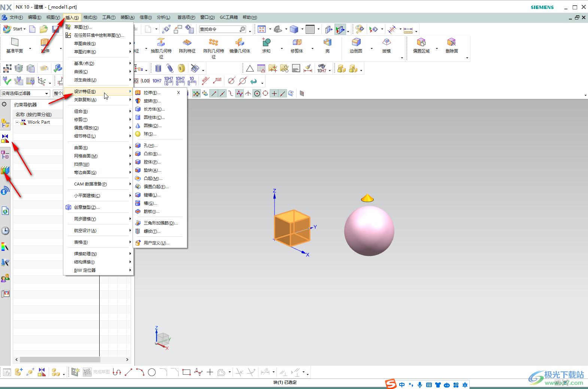Image resolution: width=588 pixels, height=389 pixels.
Task: Toggle the End Point snap option
Action: pos(214,94)
